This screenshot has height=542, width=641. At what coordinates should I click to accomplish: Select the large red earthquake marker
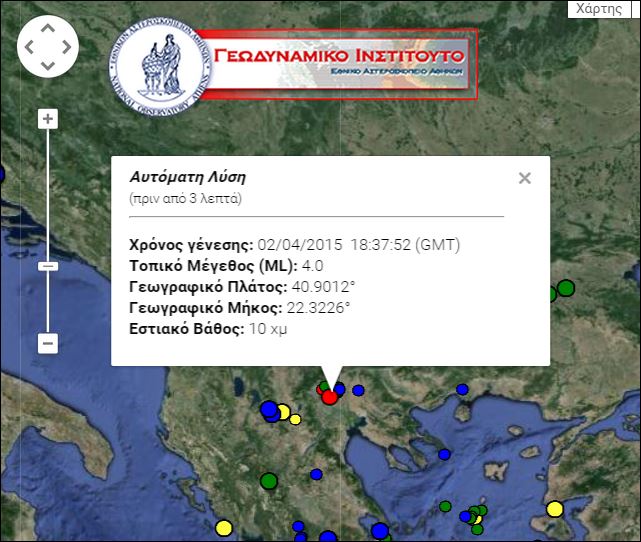tap(329, 397)
